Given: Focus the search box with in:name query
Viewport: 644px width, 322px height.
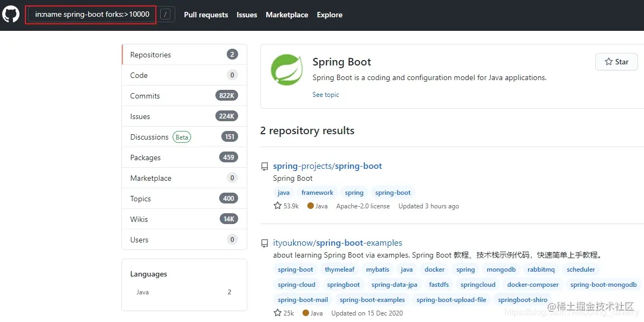Looking at the screenshot, I should (x=92, y=15).
